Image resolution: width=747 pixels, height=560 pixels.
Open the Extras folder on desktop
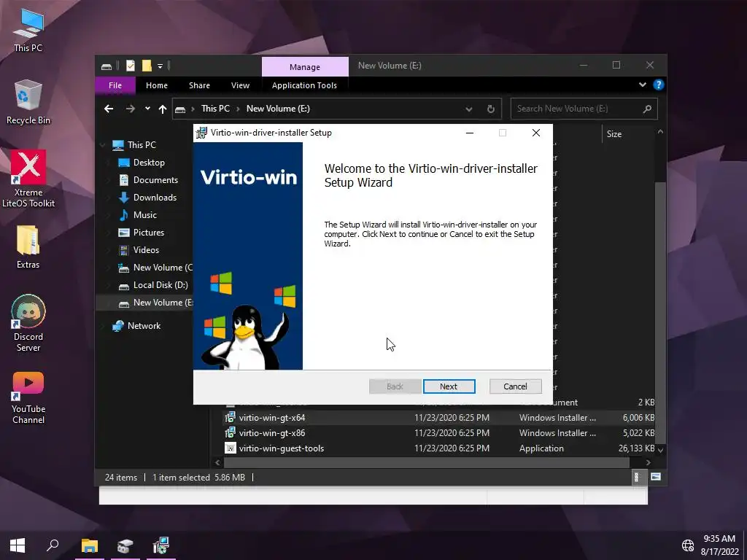coord(28,247)
